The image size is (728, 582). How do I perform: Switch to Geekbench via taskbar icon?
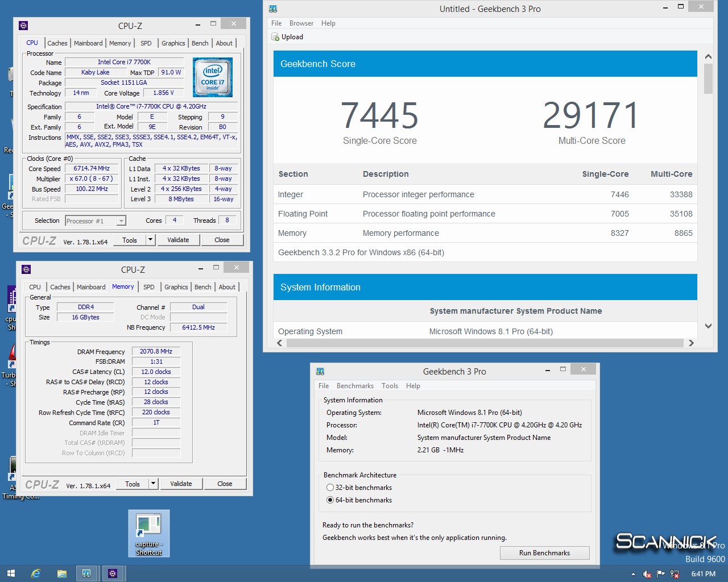[86, 574]
